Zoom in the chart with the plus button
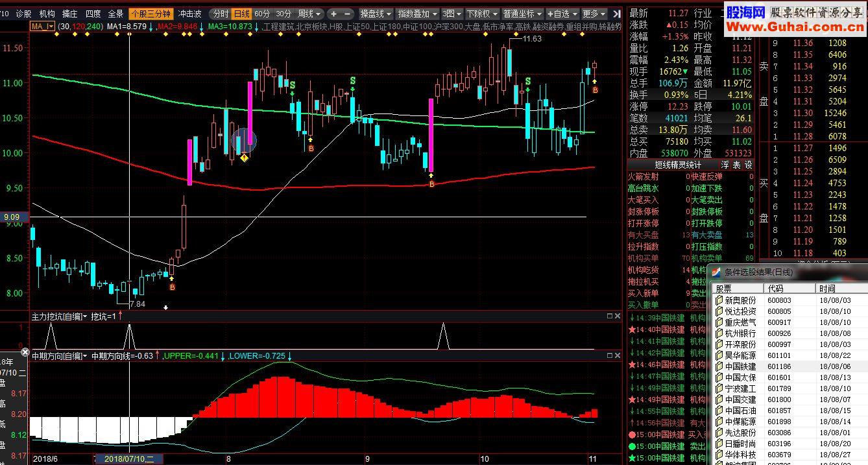Image resolution: width=868 pixels, height=465 pixels. [333, 14]
